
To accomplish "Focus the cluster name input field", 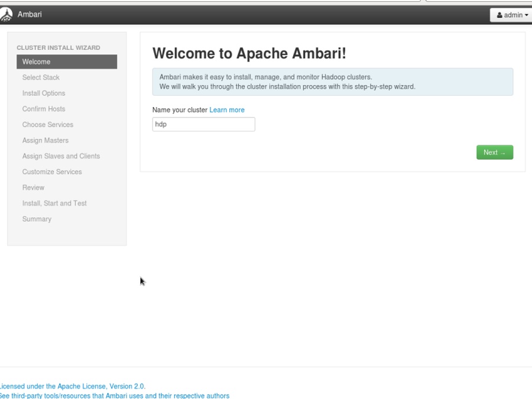I will pos(203,124).
